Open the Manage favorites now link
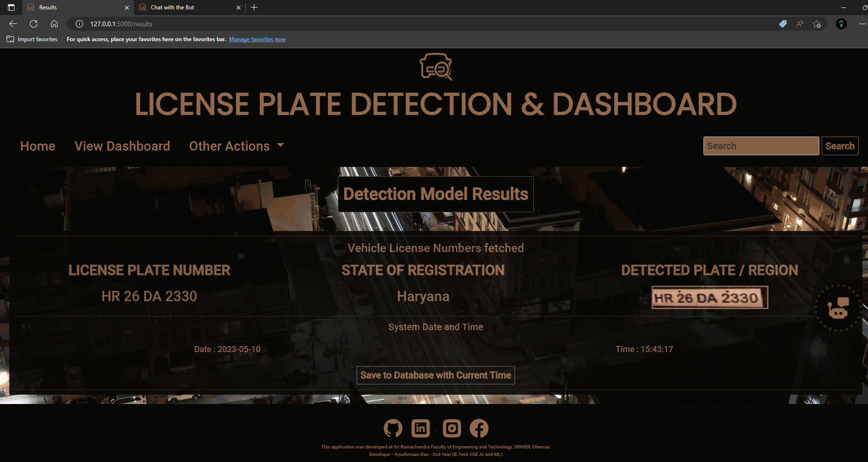 [257, 39]
